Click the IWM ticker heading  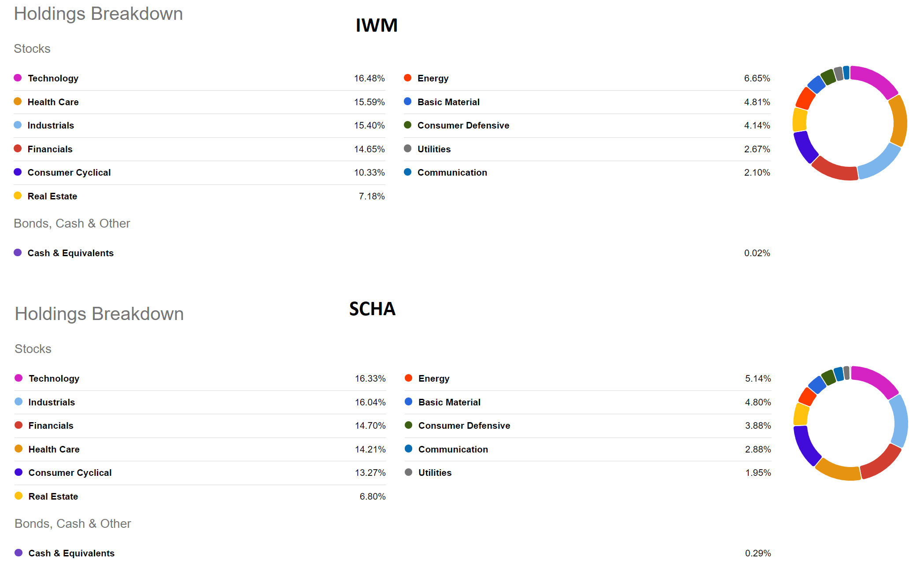(x=377, y=26)
